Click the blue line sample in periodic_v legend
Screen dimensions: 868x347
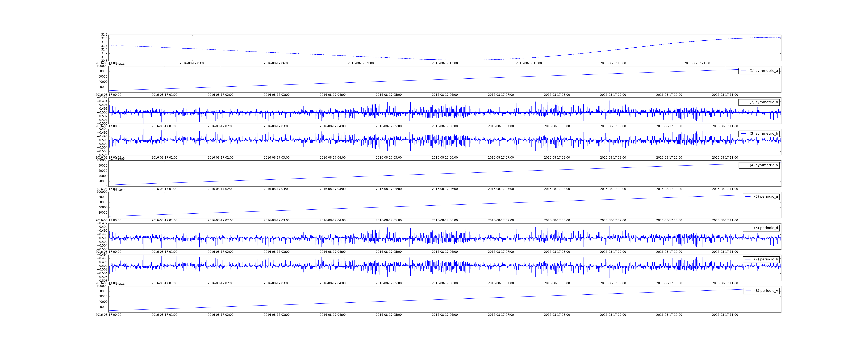[x=748, y=291]
